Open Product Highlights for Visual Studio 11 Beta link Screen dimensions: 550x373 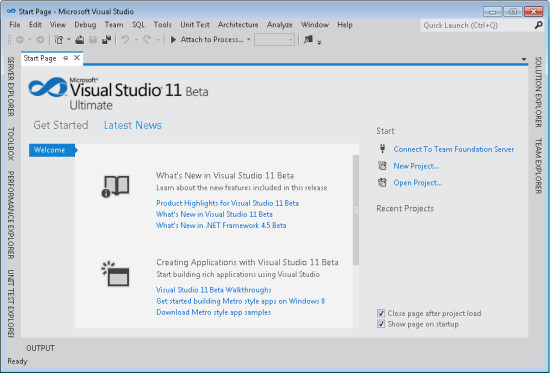tap(227, 203)
